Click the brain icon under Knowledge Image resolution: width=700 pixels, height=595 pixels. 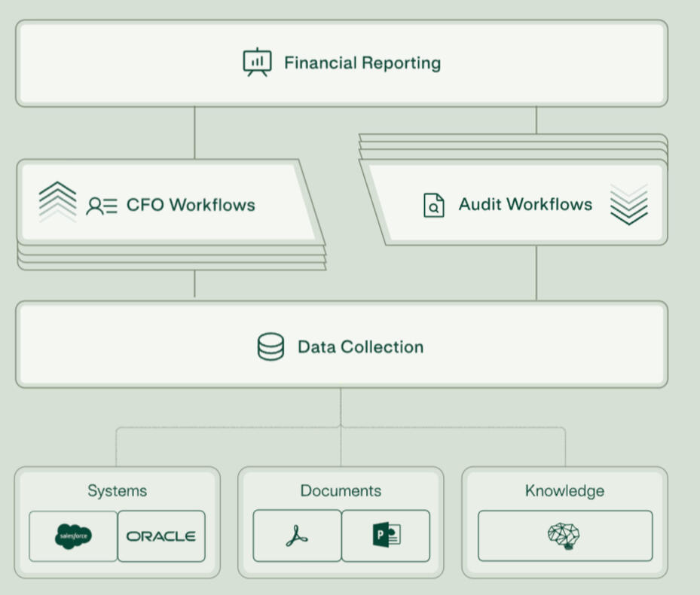[x=564, y=535]
